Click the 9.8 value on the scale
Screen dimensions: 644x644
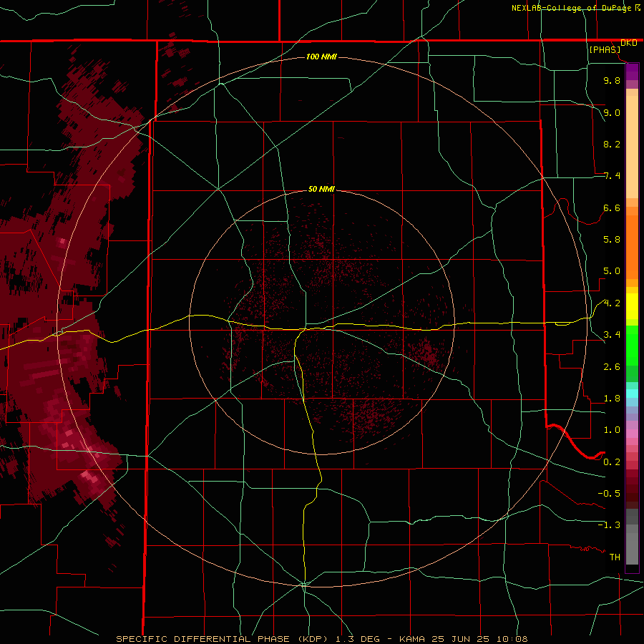[612, 80]
